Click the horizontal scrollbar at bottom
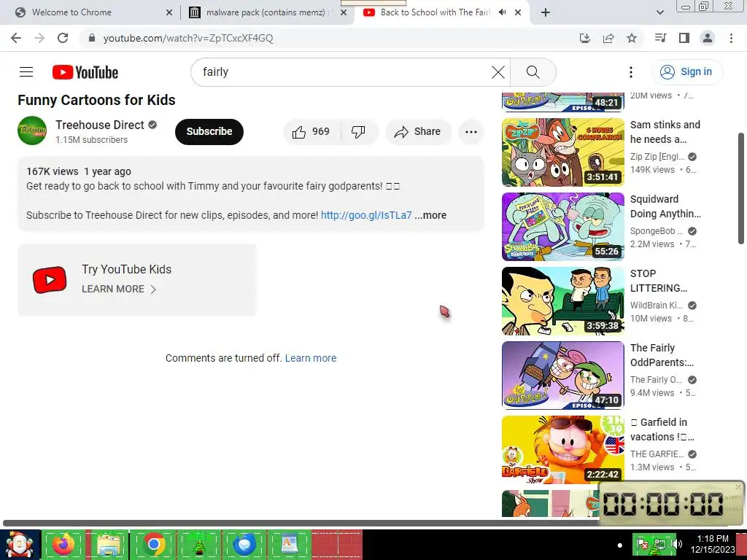The height and width of the screenshot is (560, 747). (300, 524)
